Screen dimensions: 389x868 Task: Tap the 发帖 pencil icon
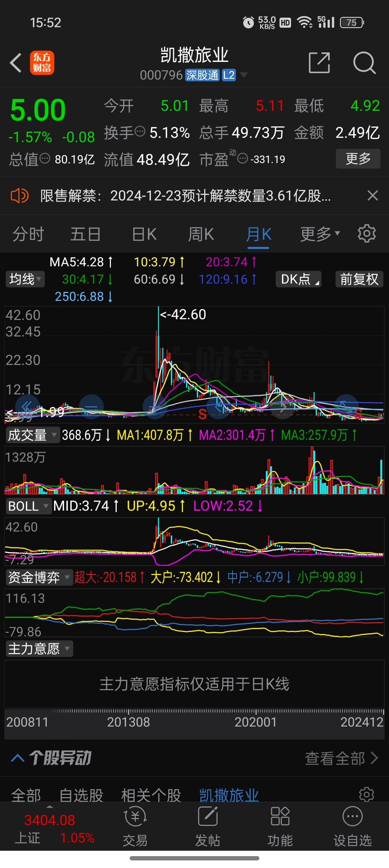(208, 816)
